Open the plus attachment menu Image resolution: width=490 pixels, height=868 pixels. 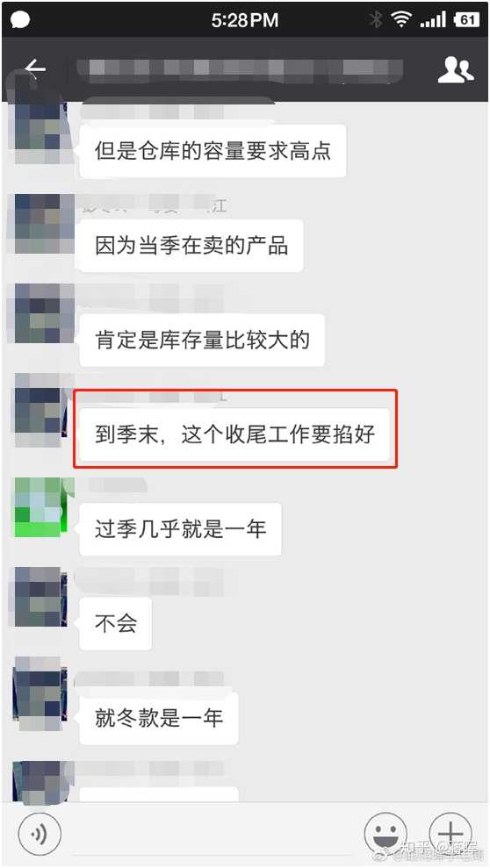(x=450, y=833)
